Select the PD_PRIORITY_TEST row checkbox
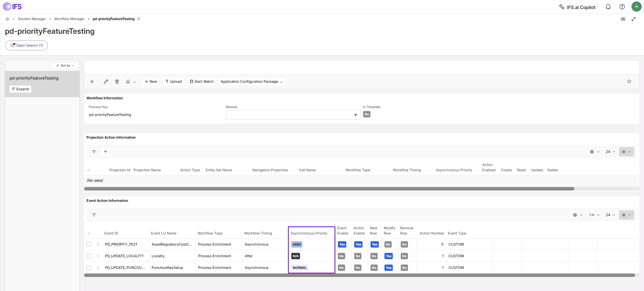This screenshot has width=644, height=291. point(89,244)
